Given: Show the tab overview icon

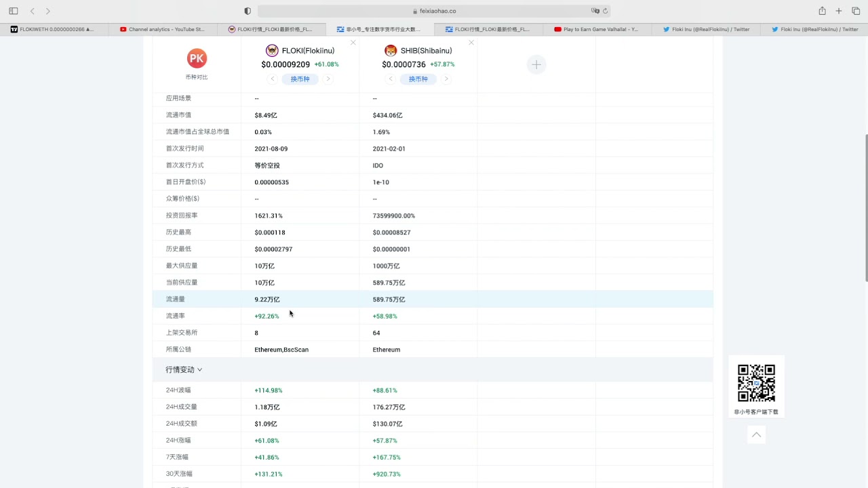Looking at the screenshot, I should (x=856, y=11).
